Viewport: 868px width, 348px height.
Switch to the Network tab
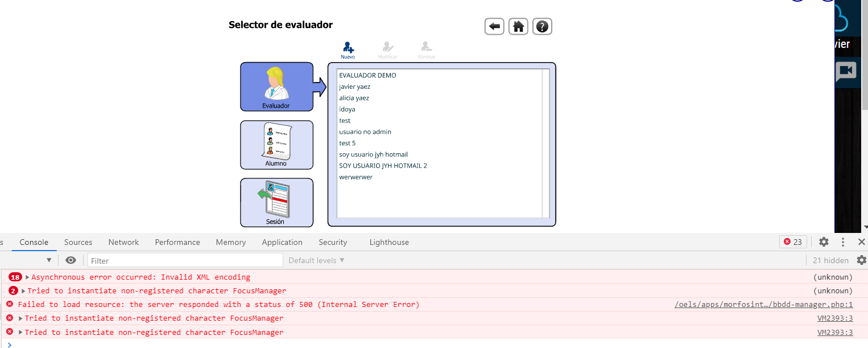pyautogui.click(x=123, y=242)
